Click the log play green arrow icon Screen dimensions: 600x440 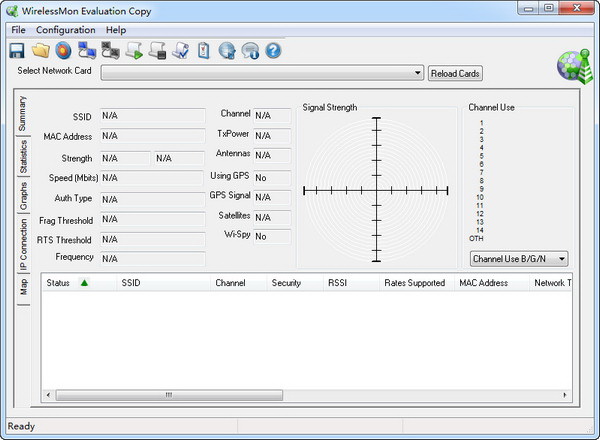tap(134, 51)
